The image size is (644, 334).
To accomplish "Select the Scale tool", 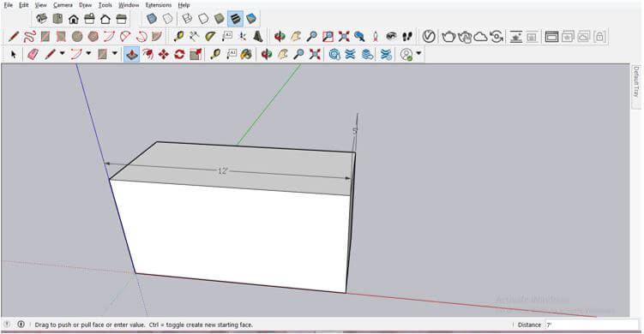I will 196,54.
